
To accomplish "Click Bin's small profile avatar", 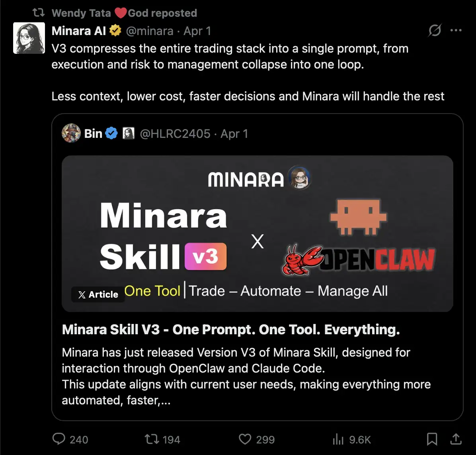I will click(x=71, y=133).
